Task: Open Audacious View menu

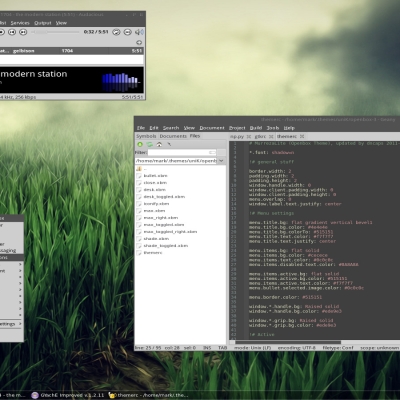Action: 61,23
